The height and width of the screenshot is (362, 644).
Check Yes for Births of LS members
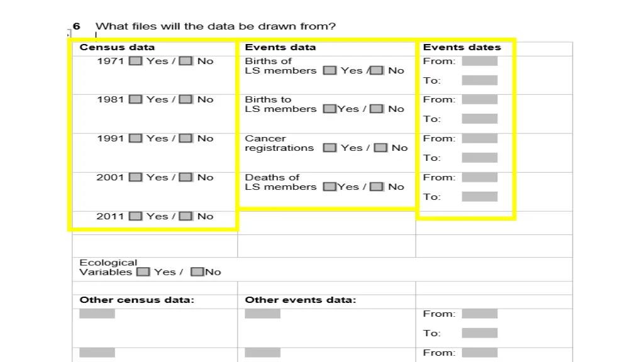330,70
